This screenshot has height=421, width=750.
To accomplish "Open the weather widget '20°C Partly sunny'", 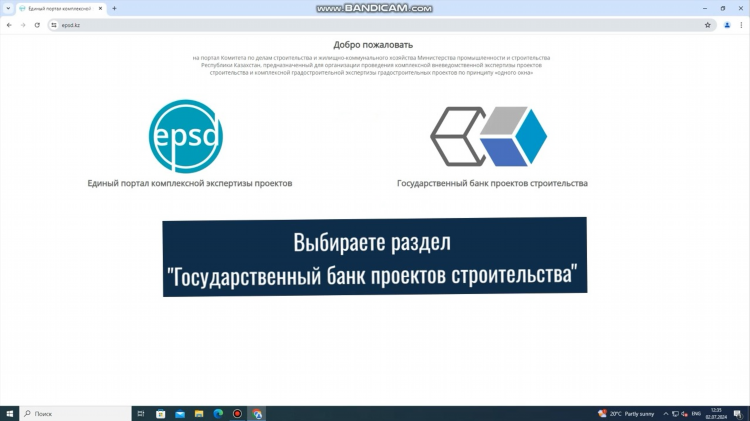I will [626, 413].
